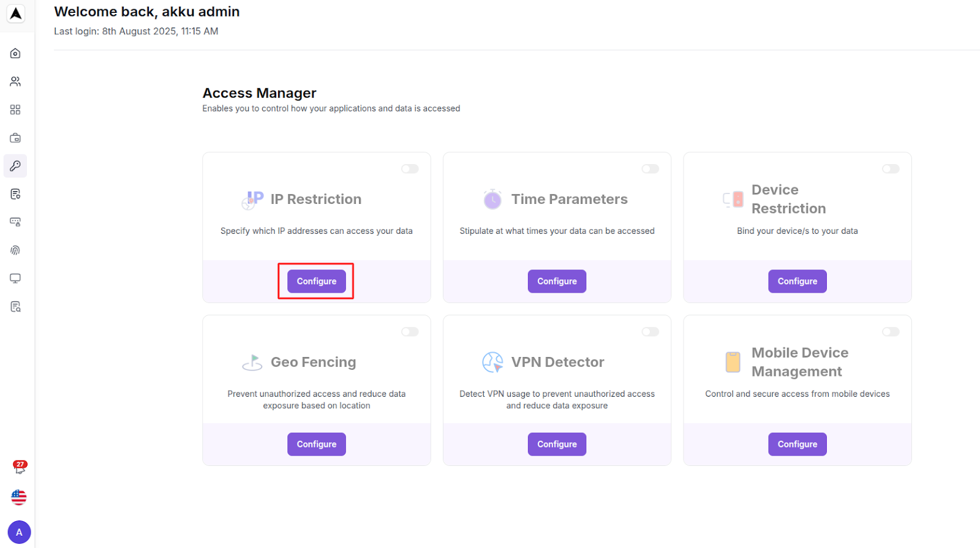Click the Geo Fencing flag icon
The height and width of the screenshot is (548, 980).
pos(252,362)
